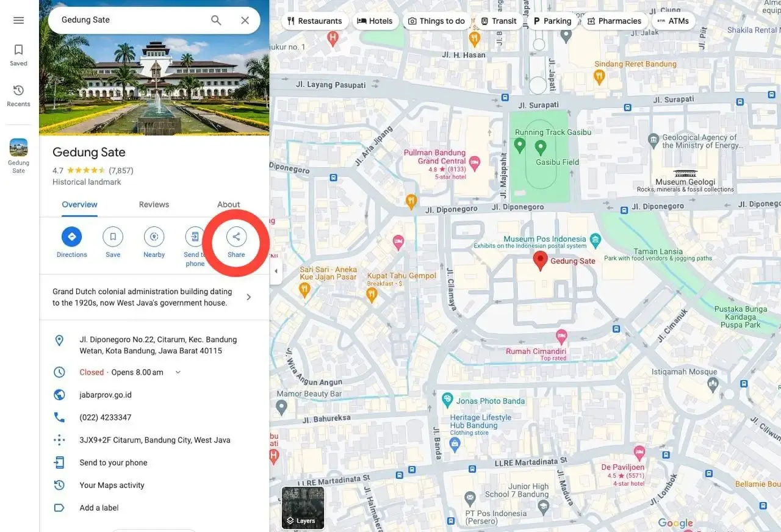Viewport: 781px width, 532px height.
Task: Click the PT Pos Indonesia marker
Action: (x=470, y=499)
